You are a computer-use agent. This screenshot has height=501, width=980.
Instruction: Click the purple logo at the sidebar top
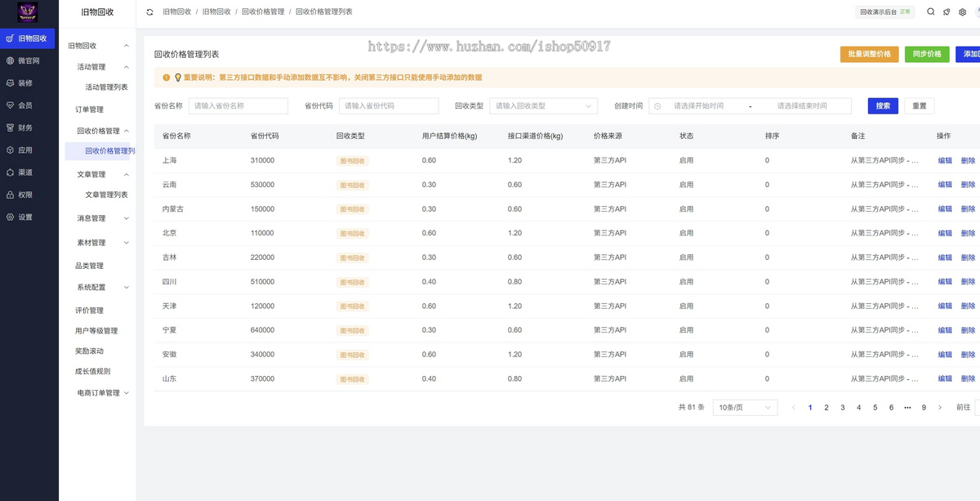(x=28, y=12)
